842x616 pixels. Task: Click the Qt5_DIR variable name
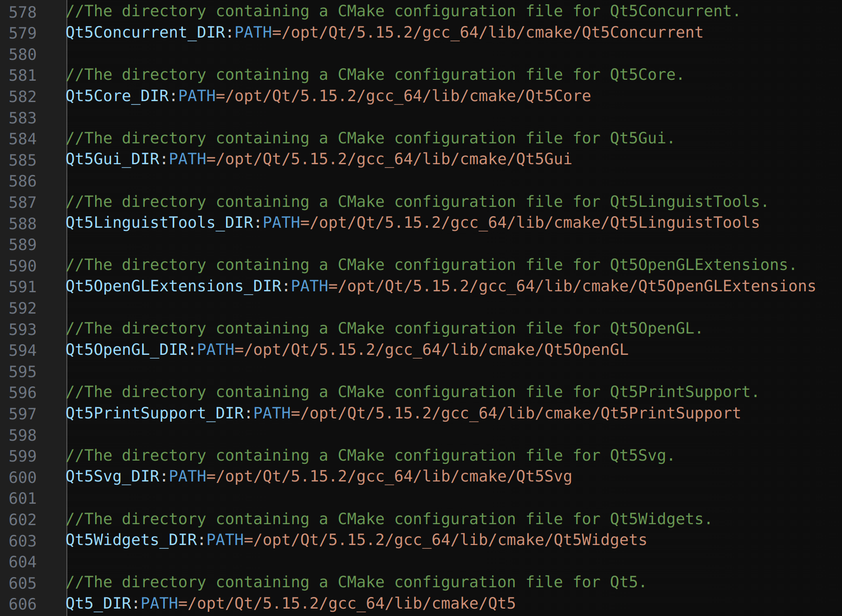click(x=98, y=603)
